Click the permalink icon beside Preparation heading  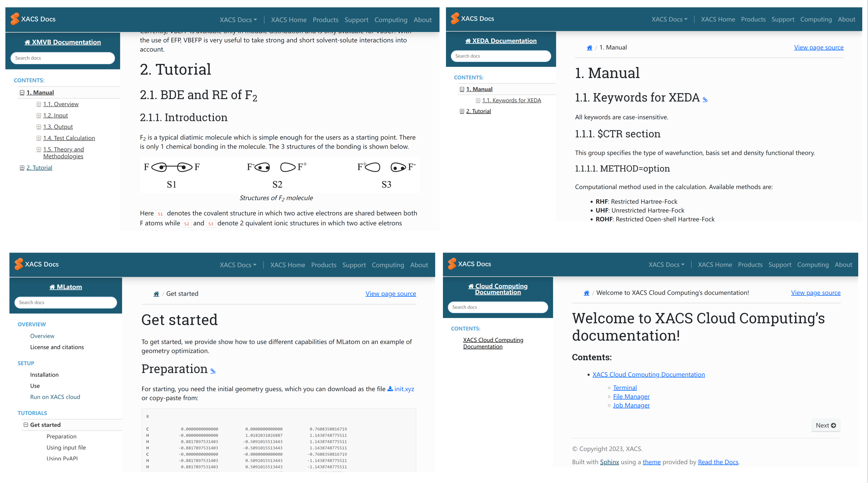pos(213,371)
